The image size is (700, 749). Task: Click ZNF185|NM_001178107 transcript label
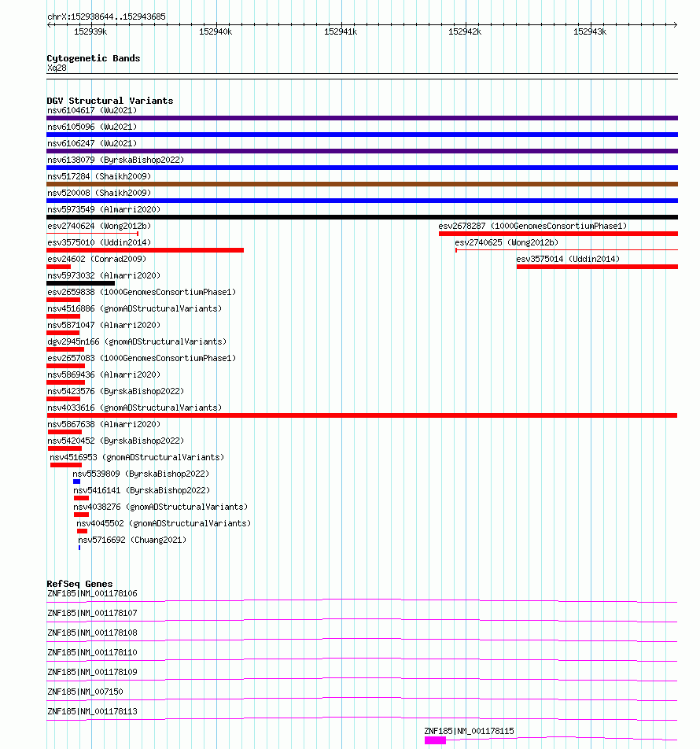tap(92, 614)
